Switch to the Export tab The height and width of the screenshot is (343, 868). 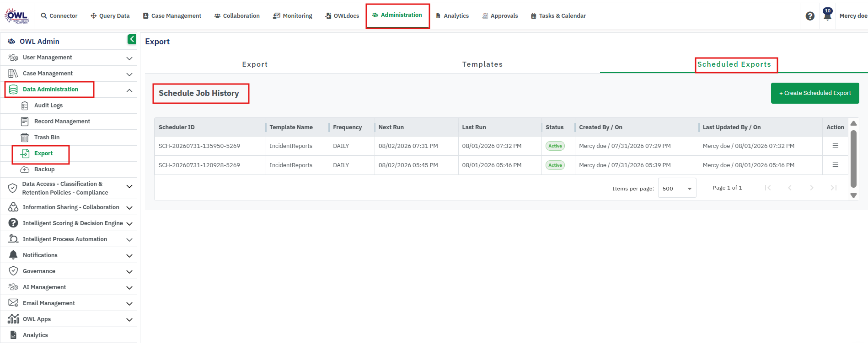[255, 64]
